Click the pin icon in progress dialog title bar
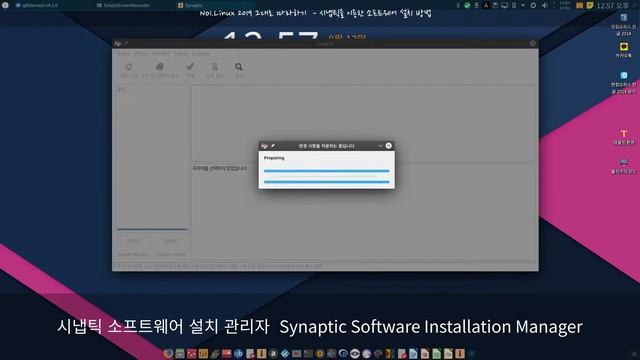 [273, 146]
